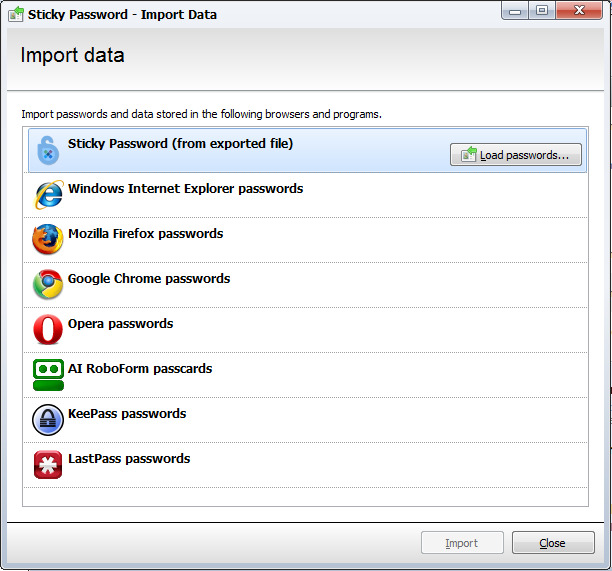Image resolution: width=612 pixels, height=571 pixels.
Task: Click the KeePass padlock icon
Action: click(48, 420)
